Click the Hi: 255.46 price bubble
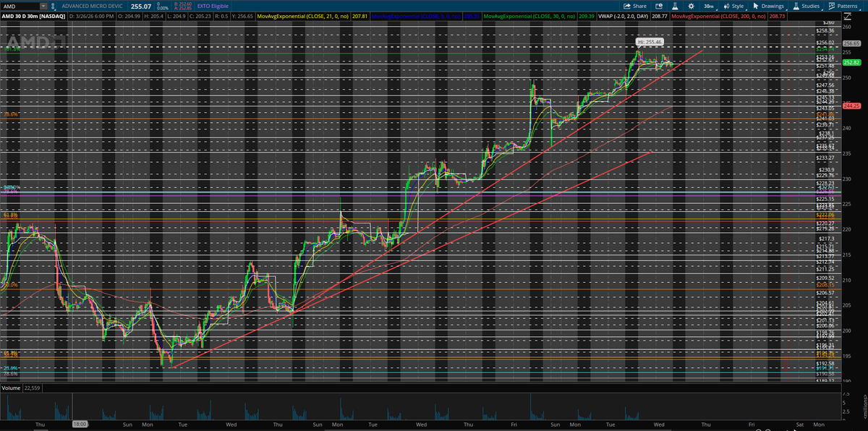 [x=650, y=43]
